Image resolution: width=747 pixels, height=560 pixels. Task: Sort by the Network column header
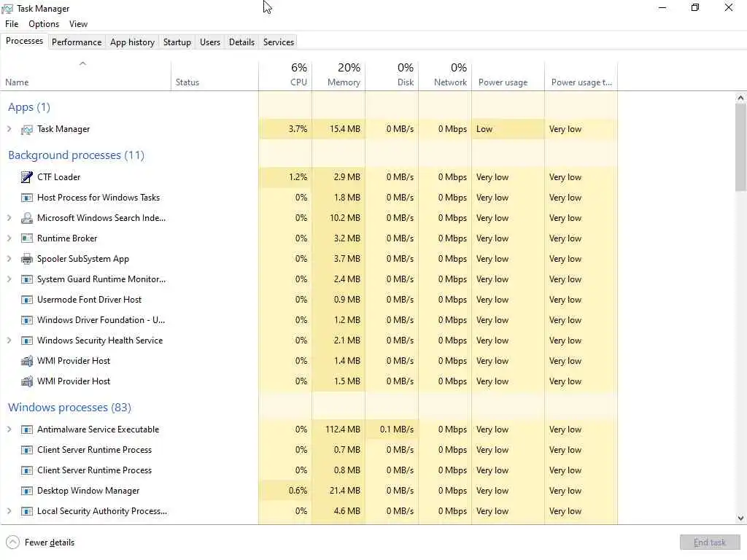click(446, 75)
